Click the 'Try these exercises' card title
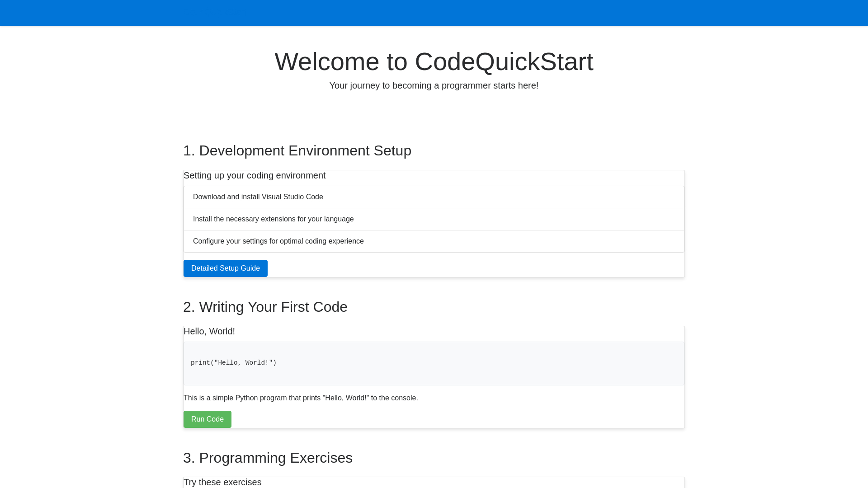 222,482
